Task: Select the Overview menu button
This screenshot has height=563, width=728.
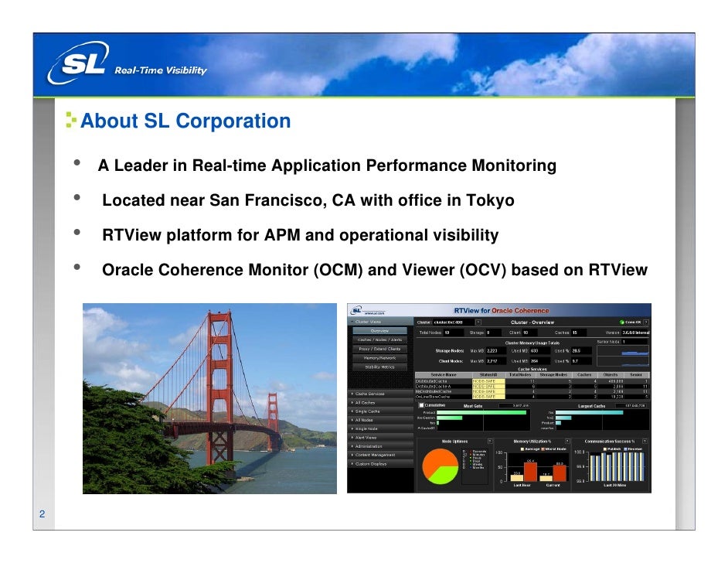Action: point(379,331)
